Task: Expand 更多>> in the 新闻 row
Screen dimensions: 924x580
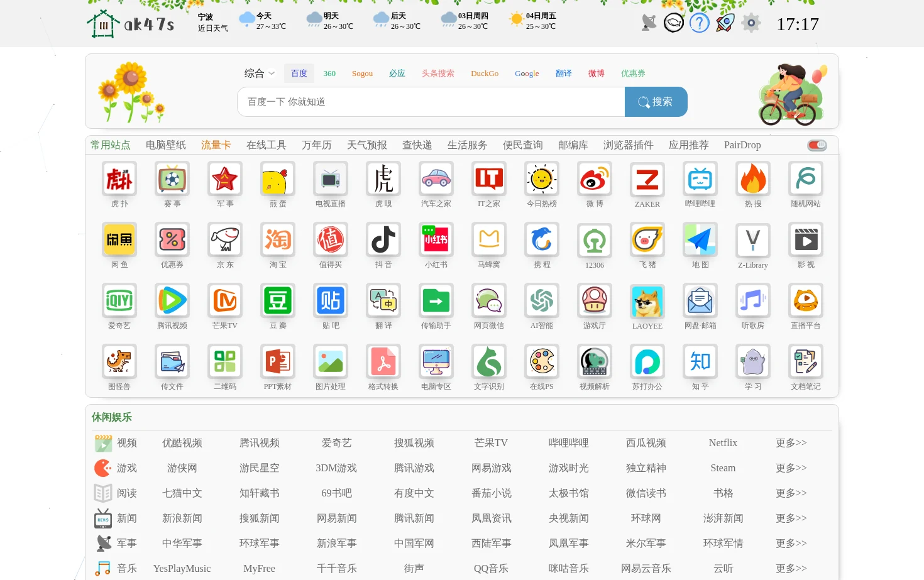Action: tap(791, 518)
